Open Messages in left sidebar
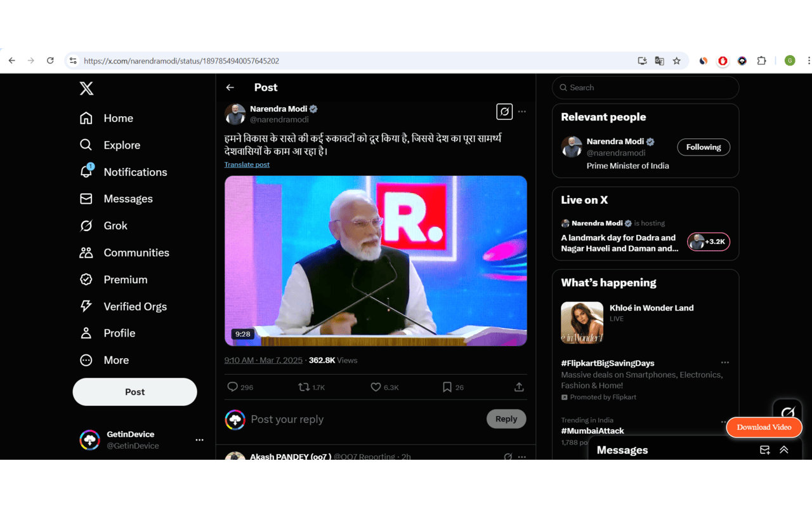This screenshot has width=812, height=508. point(116,199)
